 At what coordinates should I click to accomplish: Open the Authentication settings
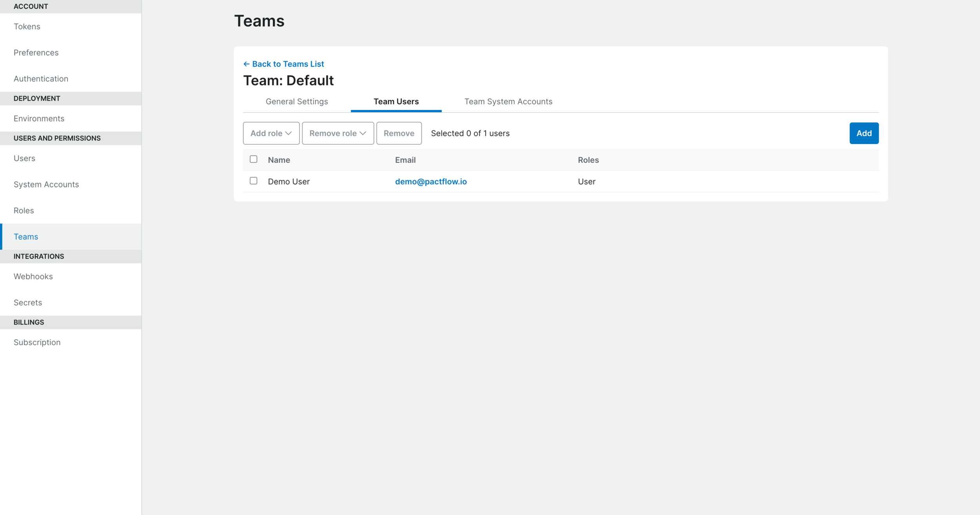point(41,78)
